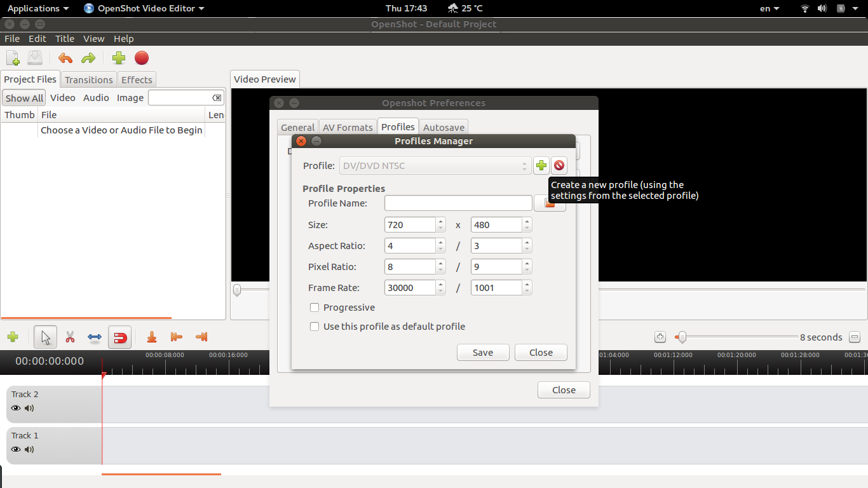Show only Audio files filter
Screen dimensions: 868x488
point(96,98)
